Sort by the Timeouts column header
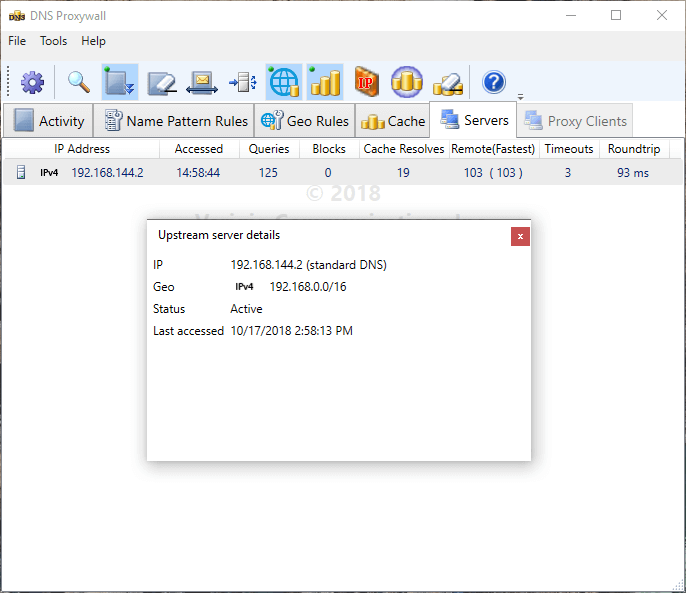686x593 pixels. click(x=569, y=149)
